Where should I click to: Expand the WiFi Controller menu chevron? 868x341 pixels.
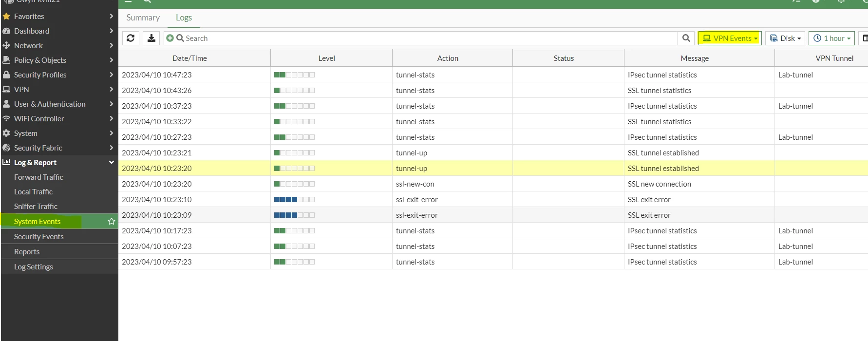point(112,118)
